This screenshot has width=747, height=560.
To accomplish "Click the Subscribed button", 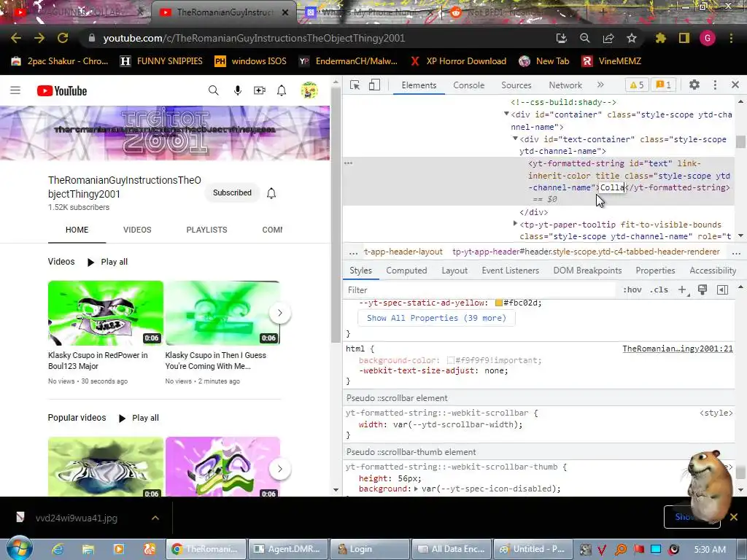I will pyautogui.click(x=232, y=192).
